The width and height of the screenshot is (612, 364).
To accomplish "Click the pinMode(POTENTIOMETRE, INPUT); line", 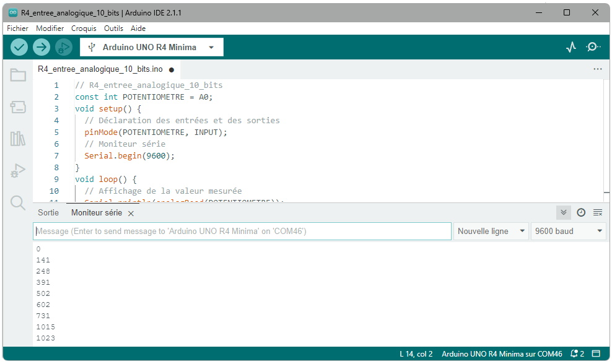I will click(155, 132).
